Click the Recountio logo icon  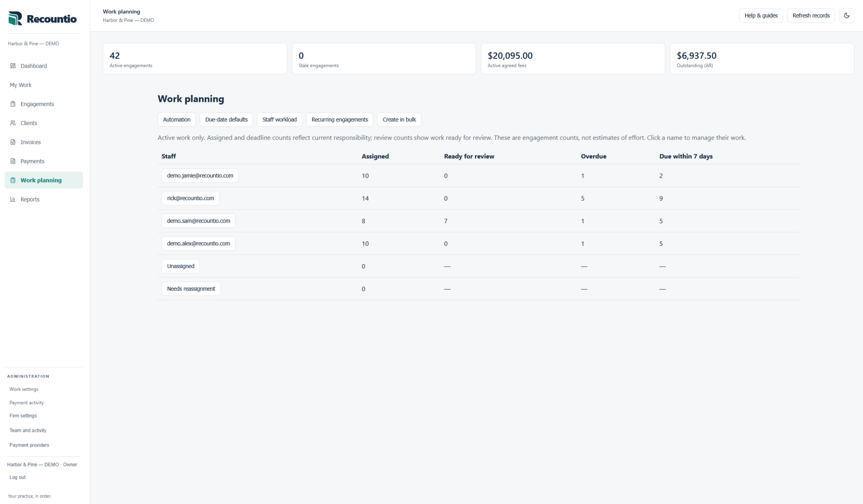[x=15, y=19]
